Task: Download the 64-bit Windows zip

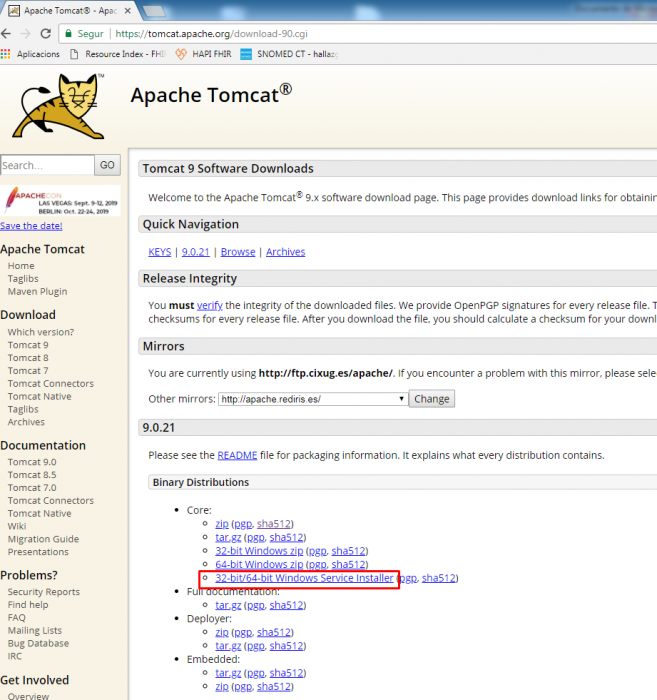Action: 259,564
